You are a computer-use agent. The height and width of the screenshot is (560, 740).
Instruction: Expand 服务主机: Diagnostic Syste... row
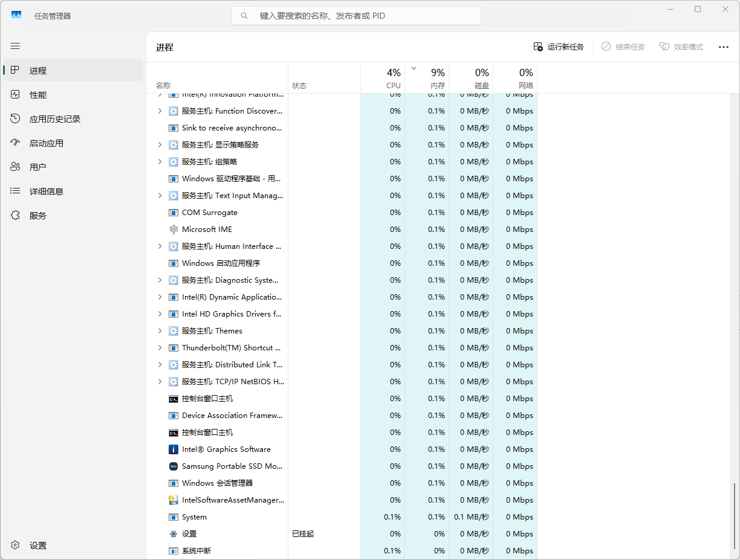tap(160, 280)
